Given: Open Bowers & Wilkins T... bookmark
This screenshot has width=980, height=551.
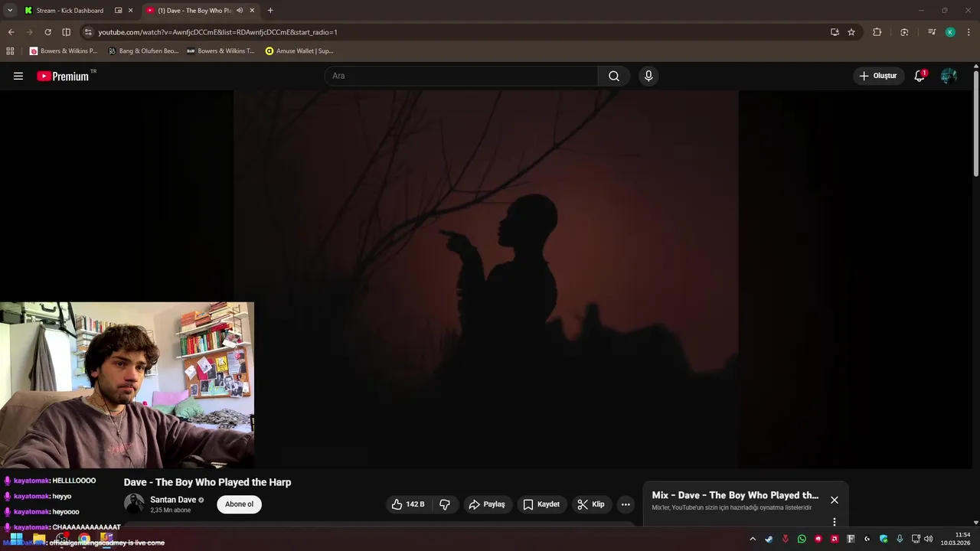Looking at the screenshot, I should click(x=221, y=51).
